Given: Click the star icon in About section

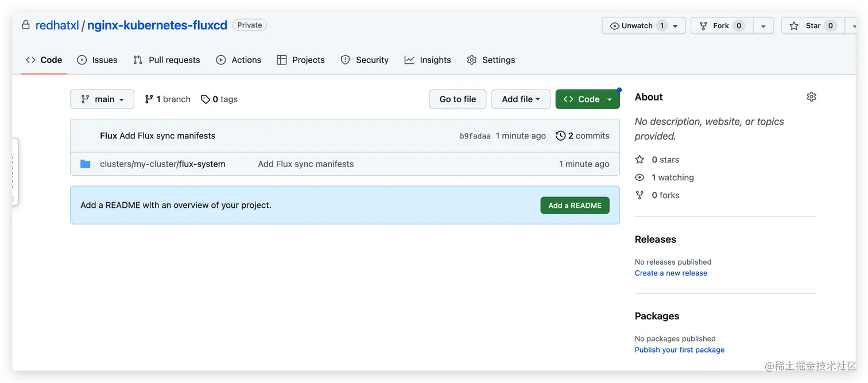Looking at the screenshot, I should pyautogui.click(x=640, y=160).
